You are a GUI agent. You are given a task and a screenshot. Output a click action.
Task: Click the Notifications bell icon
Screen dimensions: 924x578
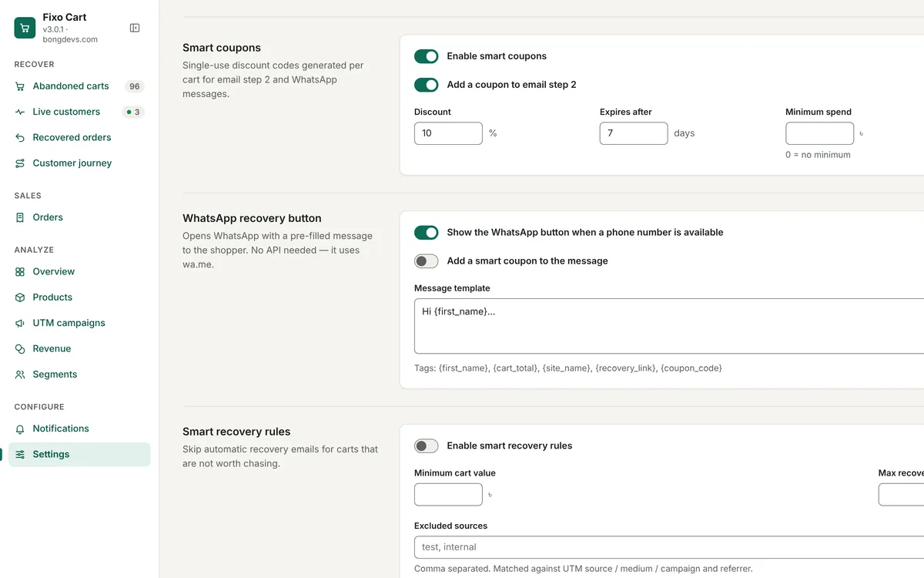pos(20,428)
